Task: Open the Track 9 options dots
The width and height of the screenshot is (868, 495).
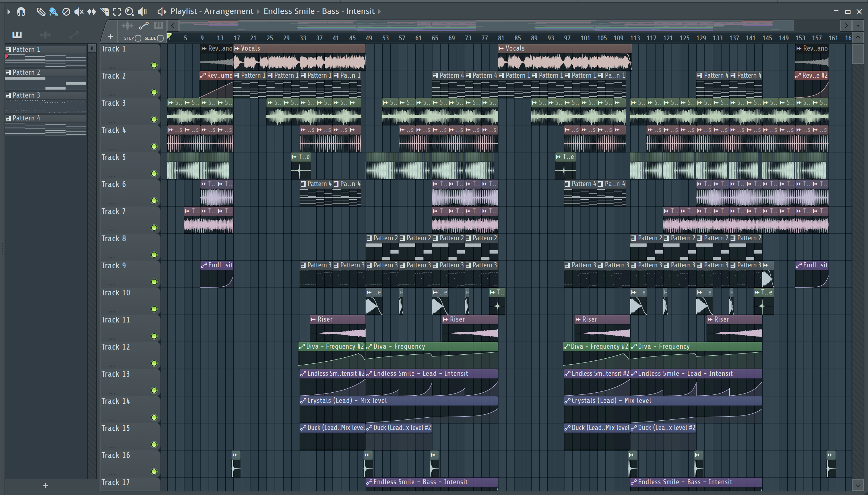Action: [x=112, y=285]
